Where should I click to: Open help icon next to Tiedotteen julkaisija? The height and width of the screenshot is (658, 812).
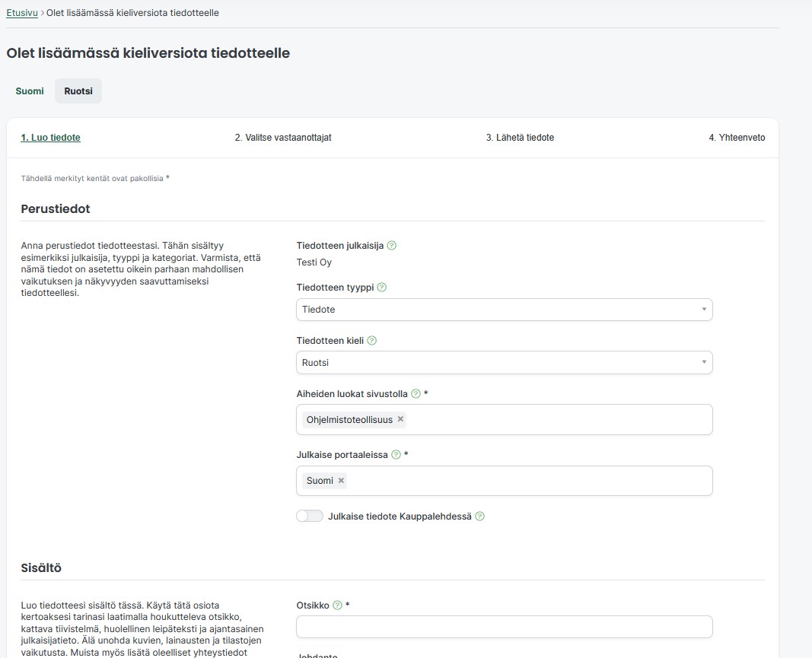(x=391, y=246)
